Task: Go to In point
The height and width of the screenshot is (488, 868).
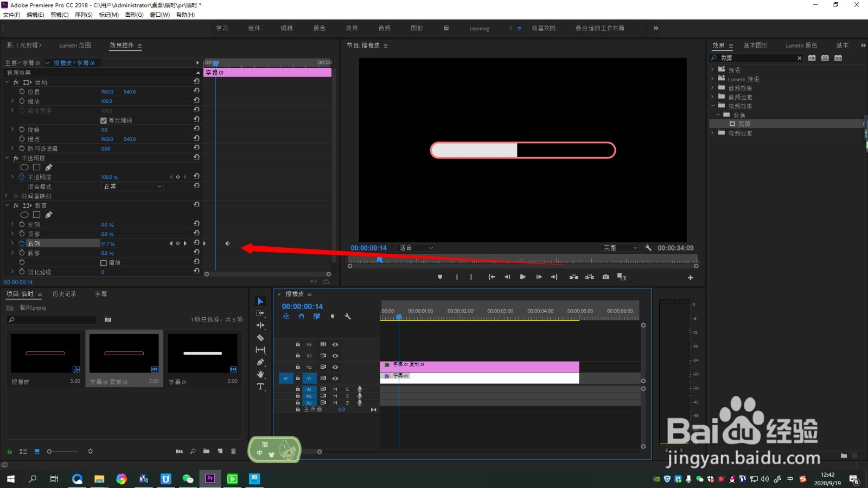Action: 492,277
